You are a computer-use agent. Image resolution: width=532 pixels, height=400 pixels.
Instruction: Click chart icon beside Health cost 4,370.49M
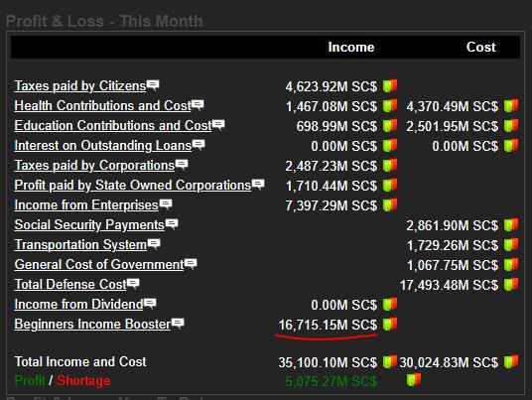click(x=511, y=105)
